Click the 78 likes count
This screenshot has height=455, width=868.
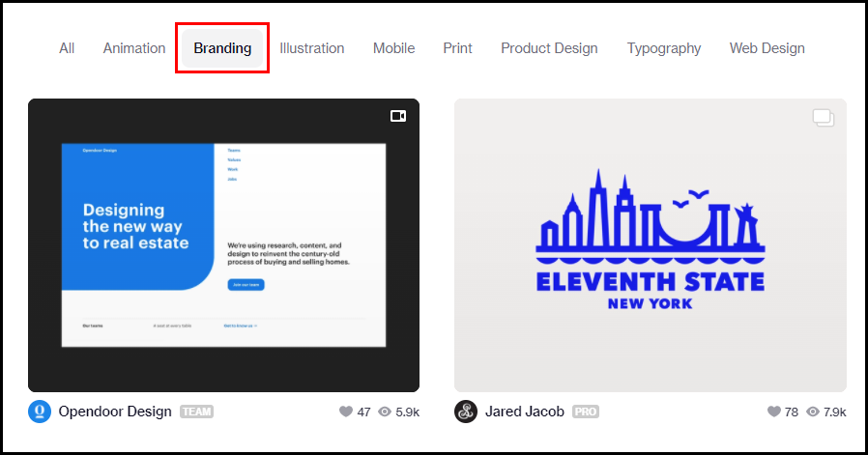click(792, 412)
